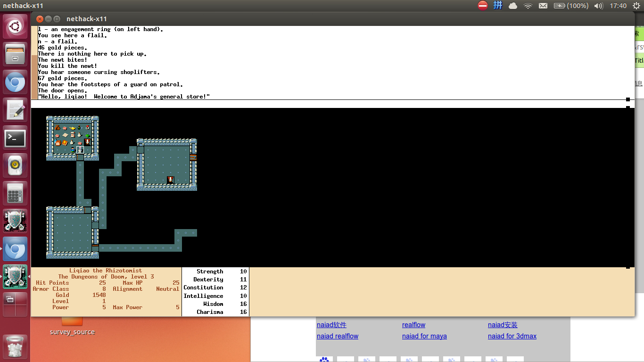
Task: Click the dark green potion bottle in the shop
Action: (80, 127)
